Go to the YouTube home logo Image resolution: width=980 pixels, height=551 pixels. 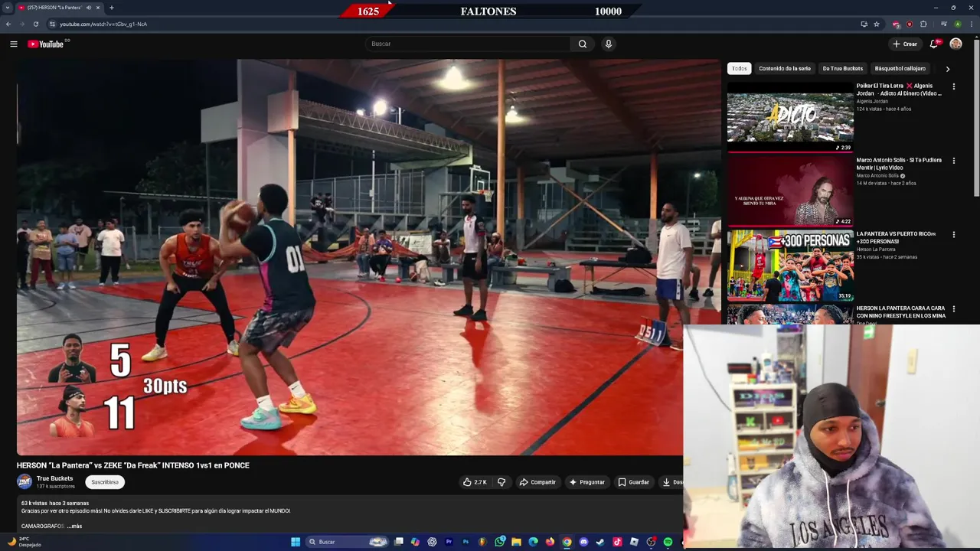click(x=46, y=44)
